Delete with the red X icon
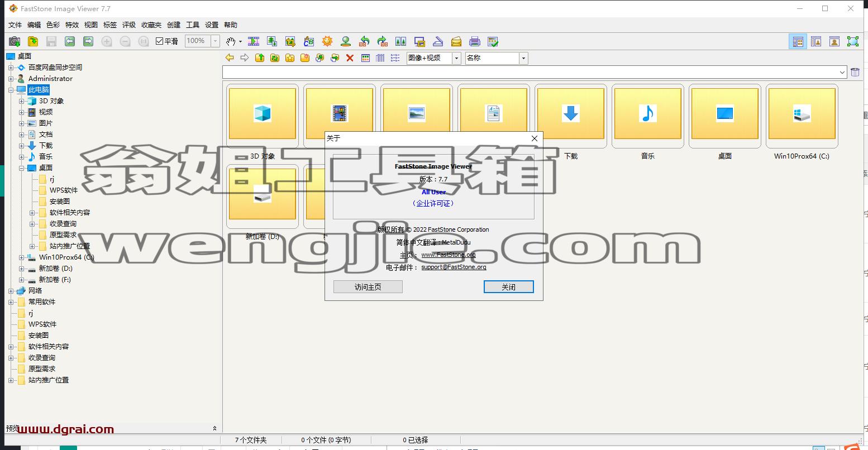Viewport: 868px width, 450px height. coord(350,58)
